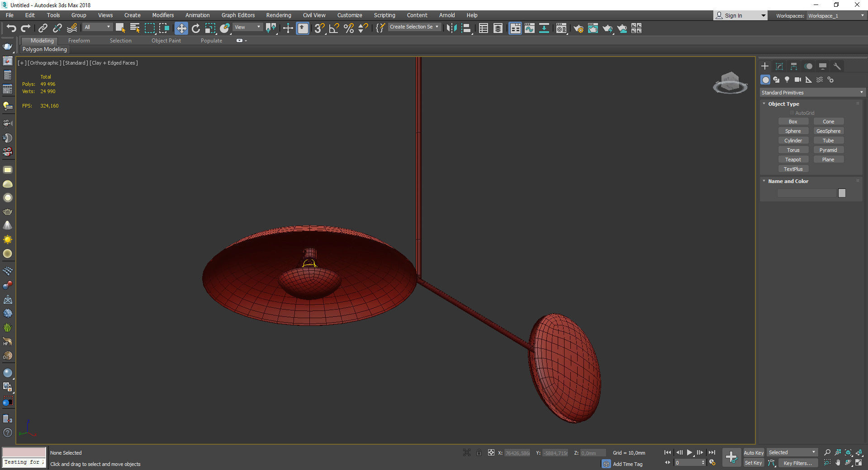
Task: Open the Workspaces dropdown
Action: pos(836,16)
